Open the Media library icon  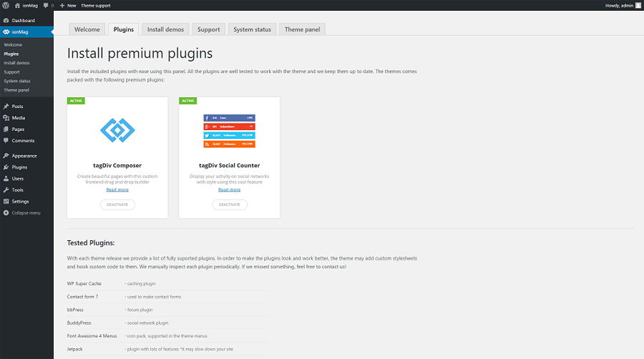[x=6, y=118]
